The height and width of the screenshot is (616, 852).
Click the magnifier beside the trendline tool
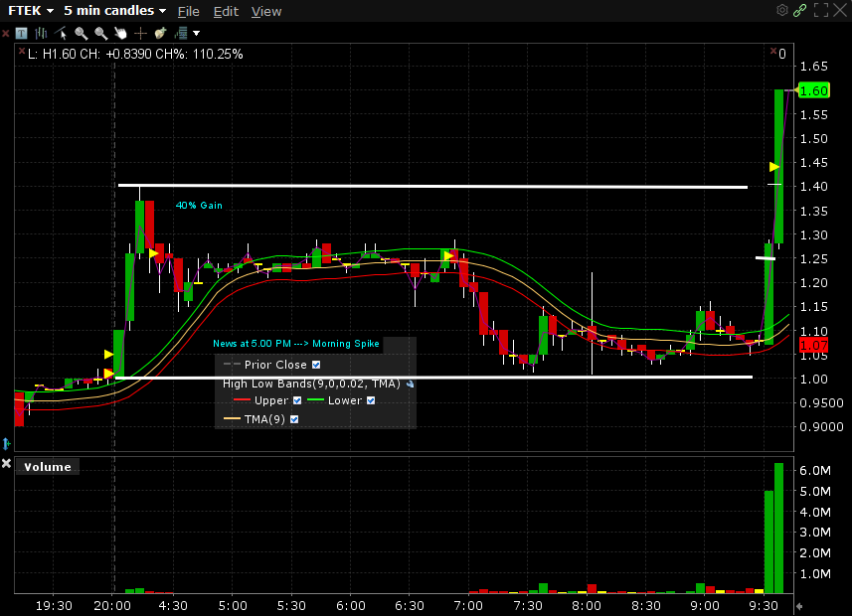tap(81, 33)
